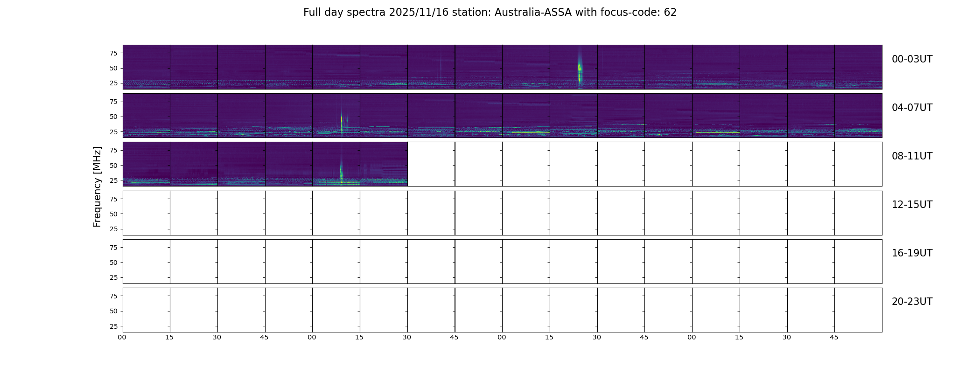Click the first spectrogram tile of 00-03UT
This screenshot has height=373, width=980.
coord(147,67)
